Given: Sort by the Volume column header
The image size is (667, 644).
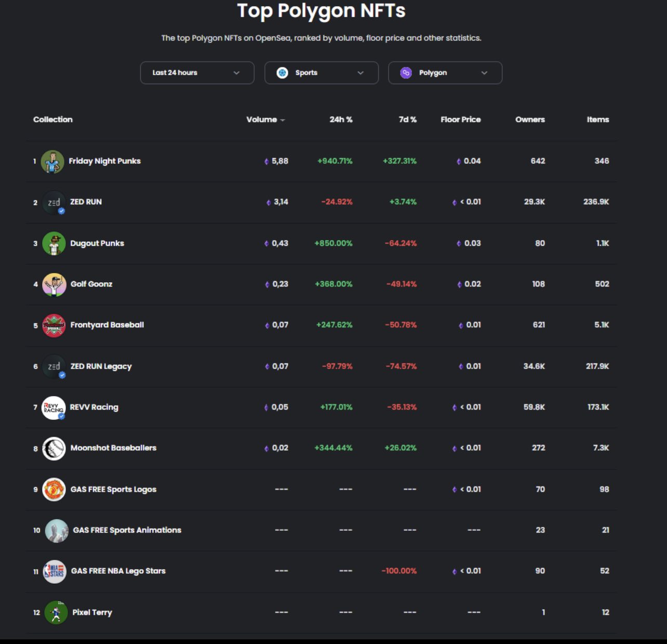Looking at the screenshot, I should (265, 120).
